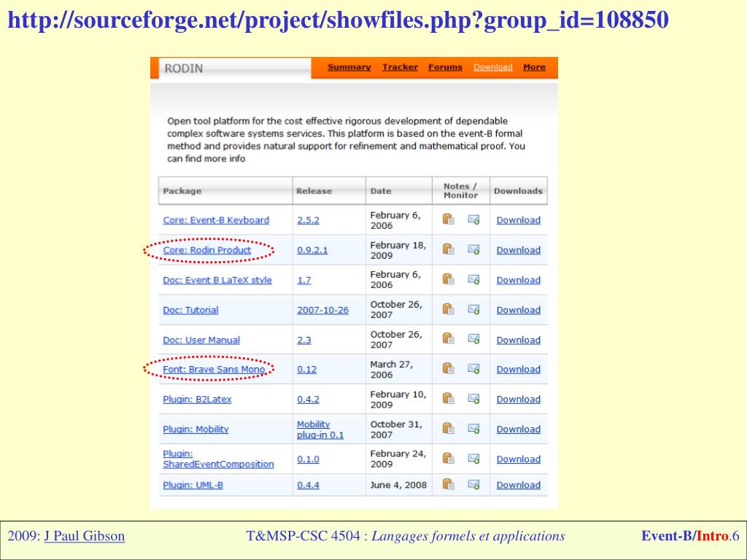Click Download link for Plugin: Mobility

tap(519, 429)
